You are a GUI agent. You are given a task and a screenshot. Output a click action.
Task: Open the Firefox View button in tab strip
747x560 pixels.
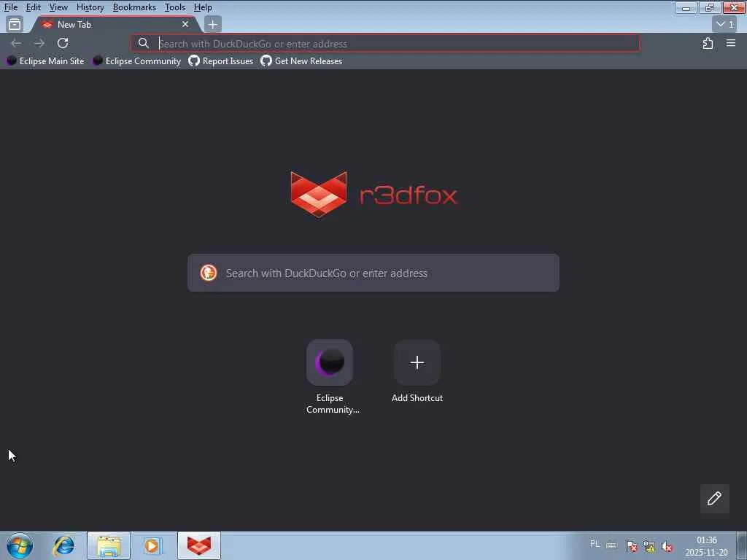(x=15, y=24)
